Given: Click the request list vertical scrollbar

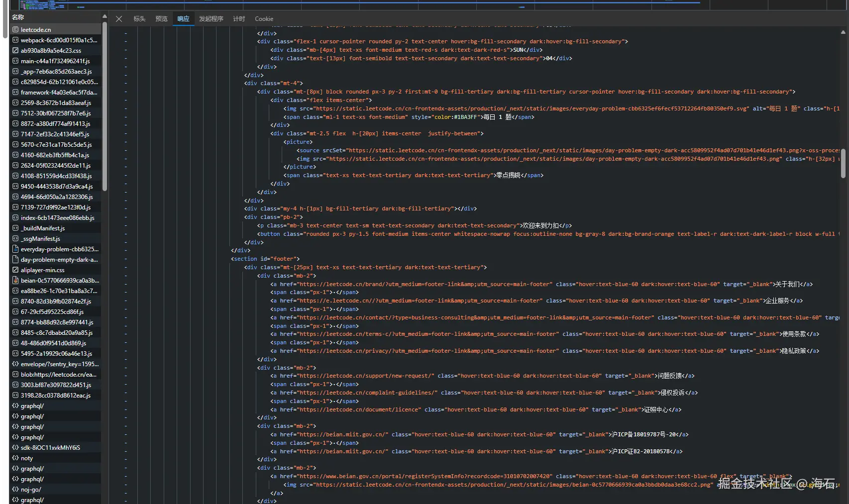Looking at the screenshot, I should (x=105, y=107).
